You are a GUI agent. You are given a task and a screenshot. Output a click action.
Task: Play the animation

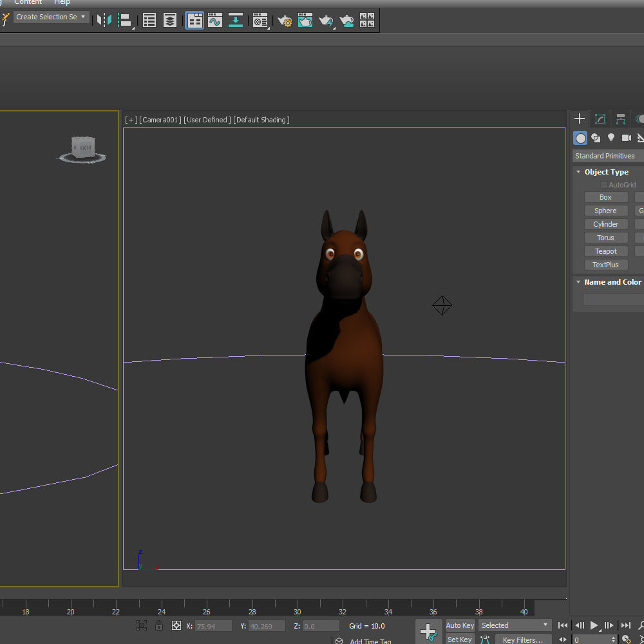[594, 625]
